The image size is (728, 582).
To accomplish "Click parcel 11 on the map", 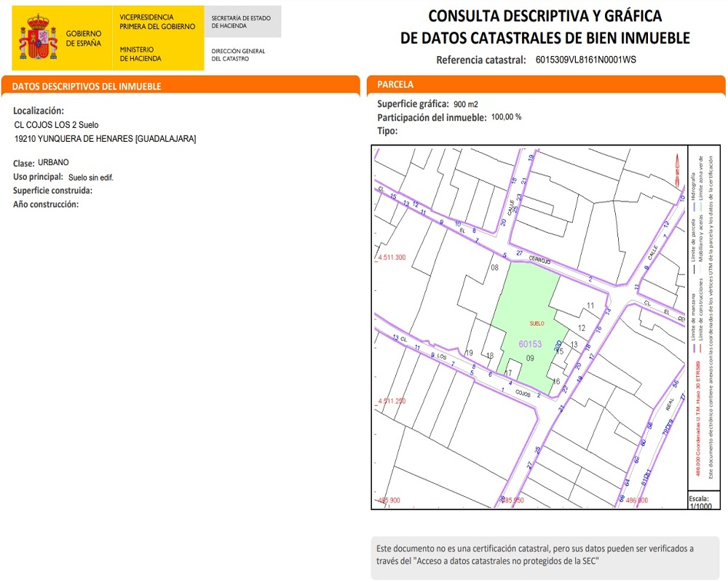I will (x=590, y=306).
